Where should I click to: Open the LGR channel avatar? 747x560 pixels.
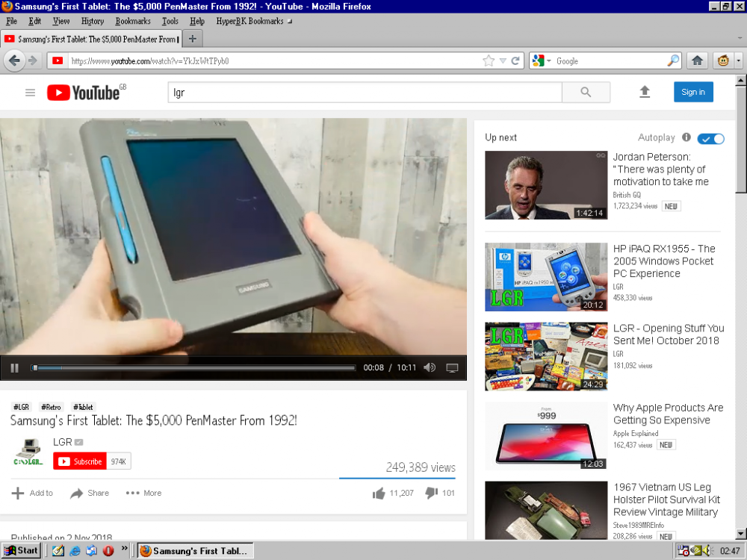[x=28, y=452]
